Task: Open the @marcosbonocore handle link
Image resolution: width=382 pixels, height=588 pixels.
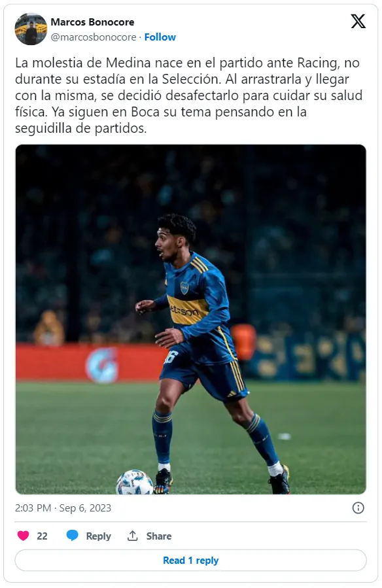Action: click(x=94, y=37)
